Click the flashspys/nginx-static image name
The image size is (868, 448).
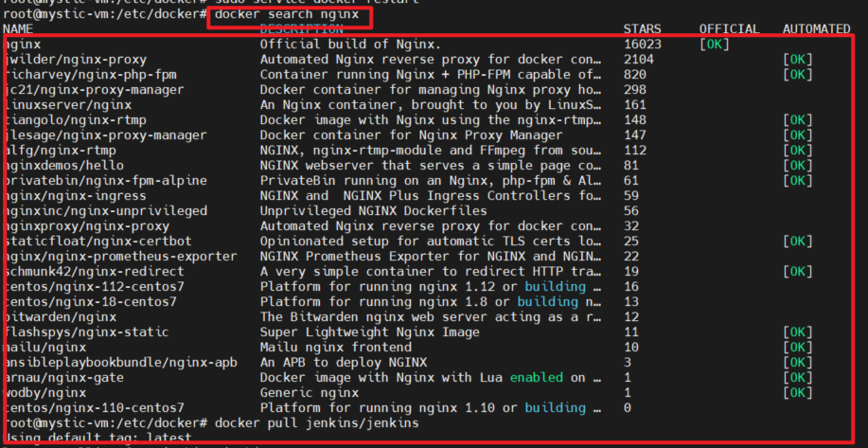click(x=86, y=332)
